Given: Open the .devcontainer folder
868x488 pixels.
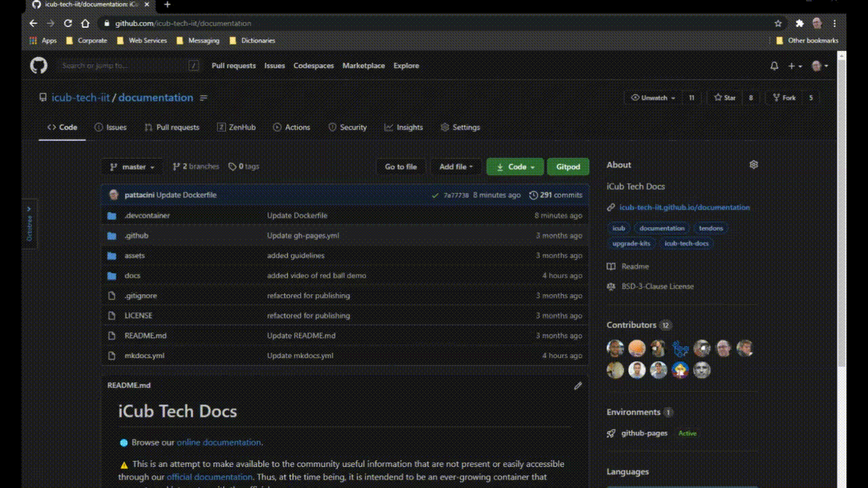Looking at the screenshot, I should [147, 216].
